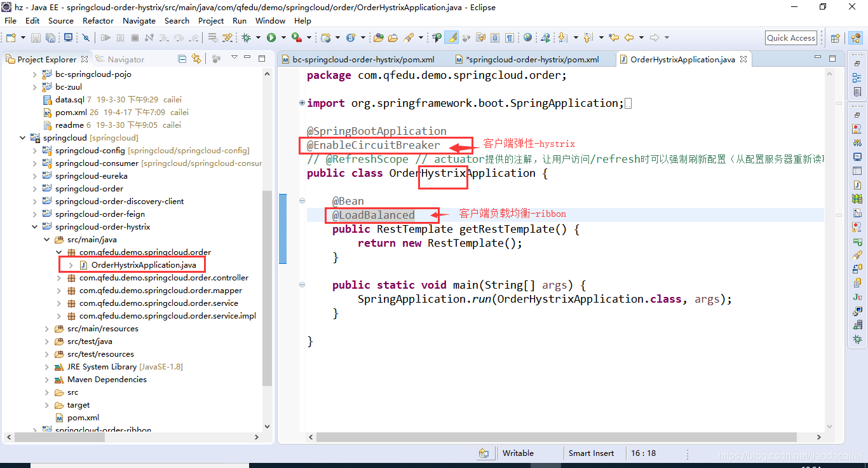Open the Back history dropdown arrow
This screenshot has width=868, height=468.
(641, 38)
